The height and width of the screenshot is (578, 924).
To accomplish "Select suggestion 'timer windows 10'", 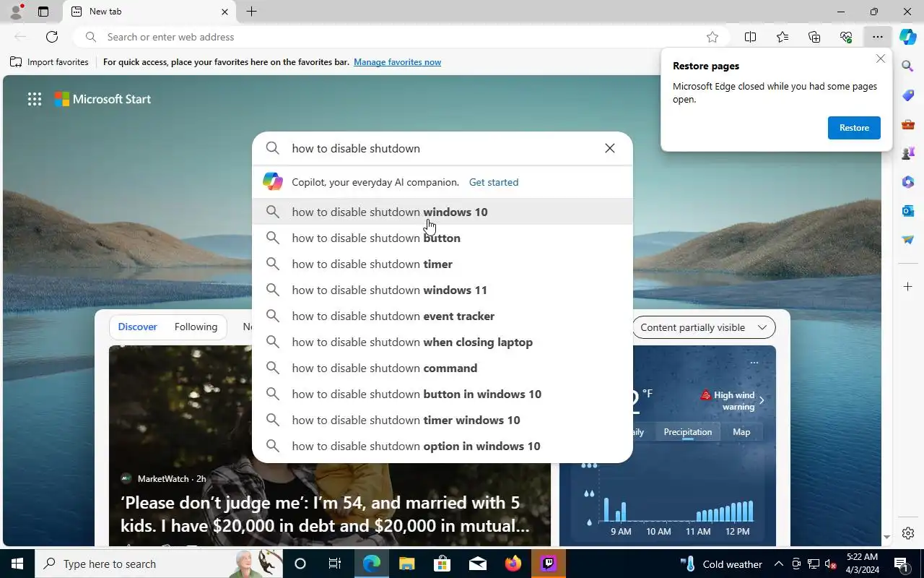I will (x=443, y=420).
